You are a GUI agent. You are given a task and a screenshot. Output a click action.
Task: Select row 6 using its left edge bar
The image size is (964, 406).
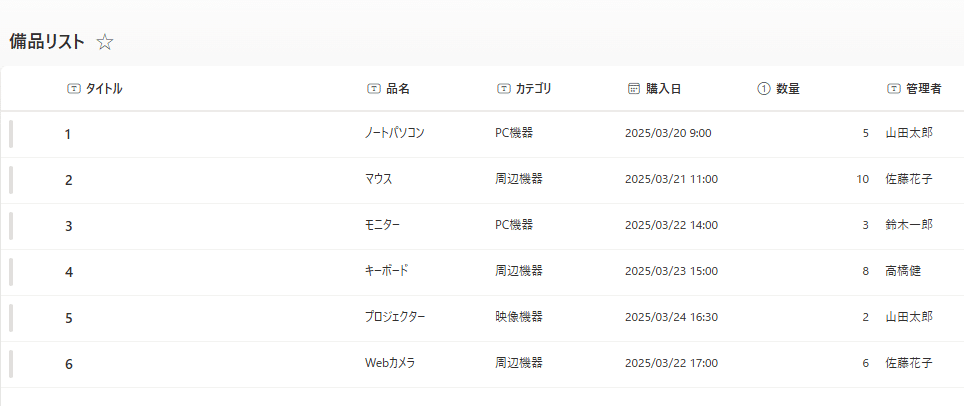click(x=11, y=364)
